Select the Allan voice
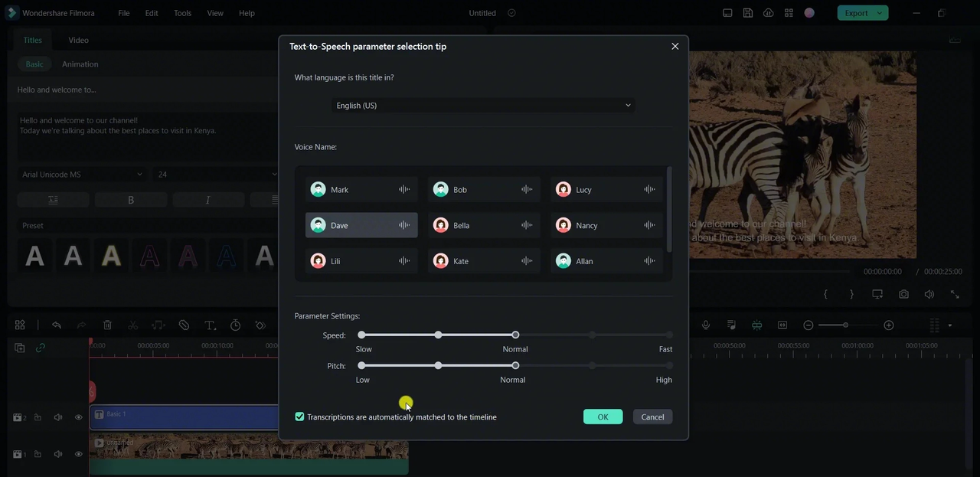The image size is (980, 477). tap(606, 261)
